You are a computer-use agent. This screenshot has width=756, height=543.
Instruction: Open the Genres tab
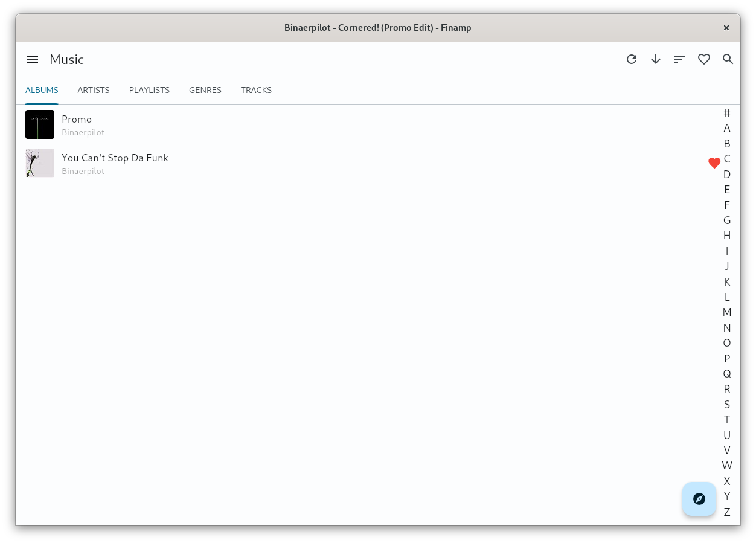pos(205,90)
